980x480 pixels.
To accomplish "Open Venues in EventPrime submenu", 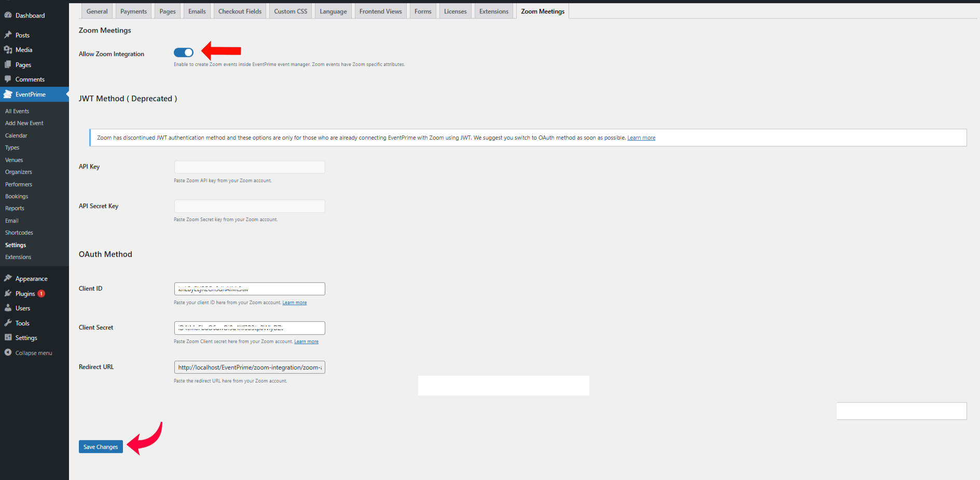I will 14,160.
